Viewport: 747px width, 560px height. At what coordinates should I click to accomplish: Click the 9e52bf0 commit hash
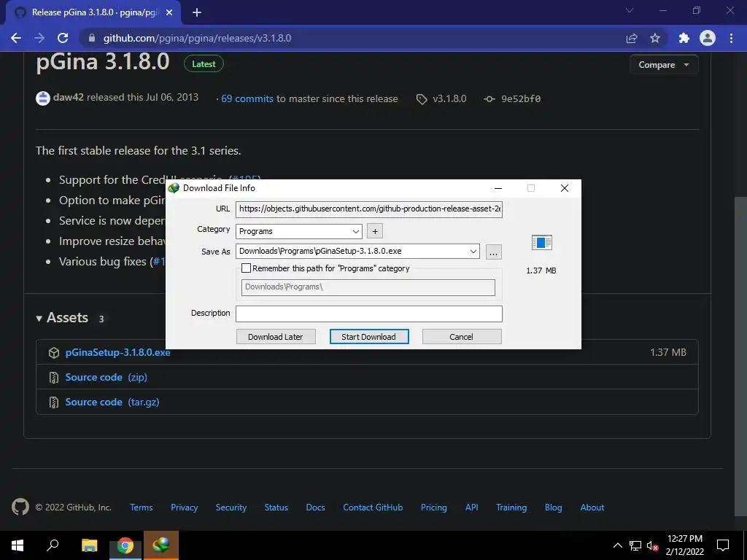click(x=520, y=98)
